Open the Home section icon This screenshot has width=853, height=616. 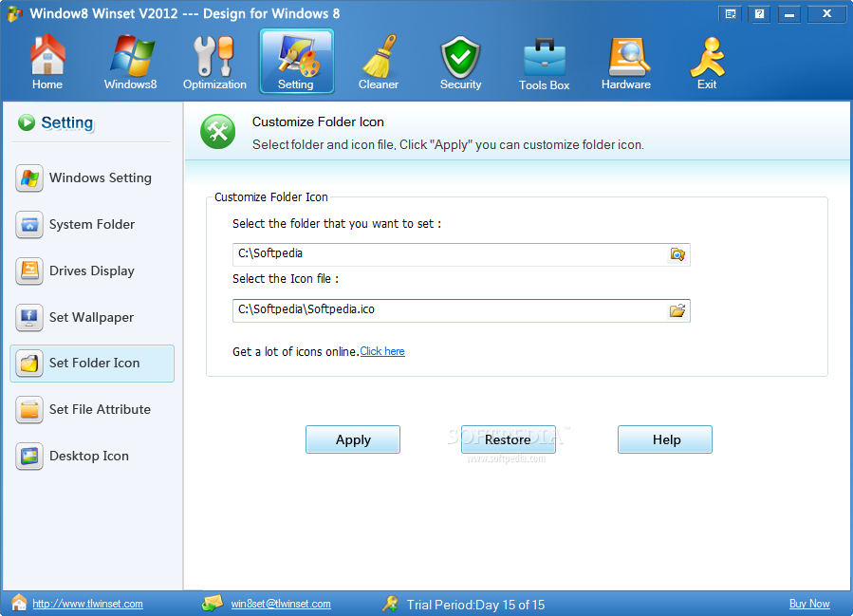point(47,55)
